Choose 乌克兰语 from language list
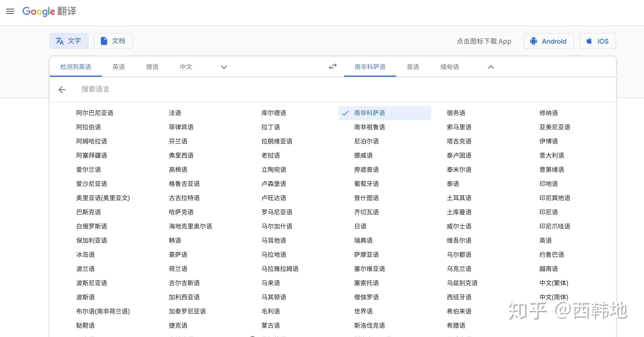644x337 pixels. 459,269
